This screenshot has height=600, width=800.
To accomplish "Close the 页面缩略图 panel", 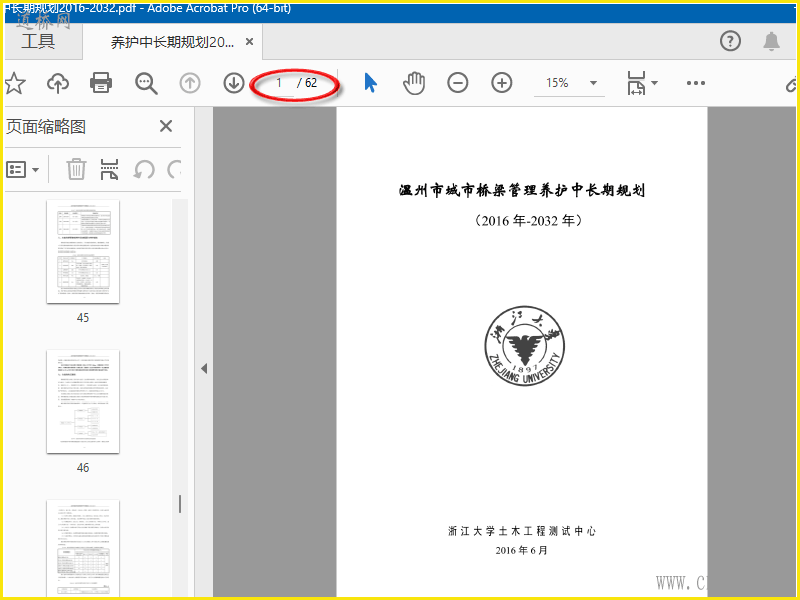I will [x=166, y=126].
